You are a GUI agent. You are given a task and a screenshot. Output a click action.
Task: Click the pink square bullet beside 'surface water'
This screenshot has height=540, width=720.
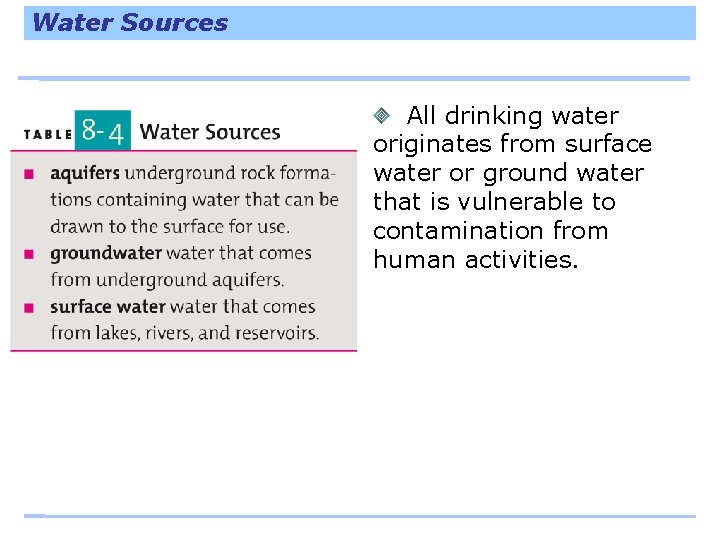point(29,308)
